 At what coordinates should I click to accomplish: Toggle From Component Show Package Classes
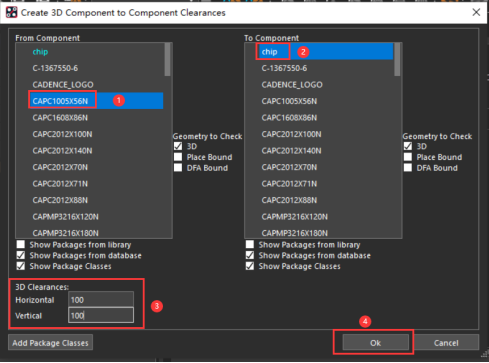click(21, 266)
